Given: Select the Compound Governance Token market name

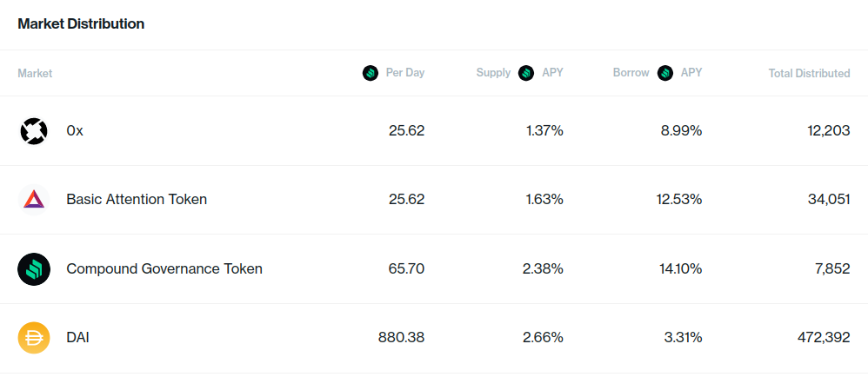Looking at the screenshot, I should click(164, 268).
